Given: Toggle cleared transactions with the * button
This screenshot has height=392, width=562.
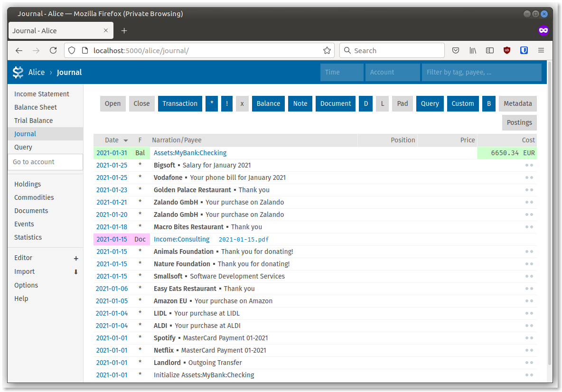Looking at the screenshot, I should tap(211, 103).
